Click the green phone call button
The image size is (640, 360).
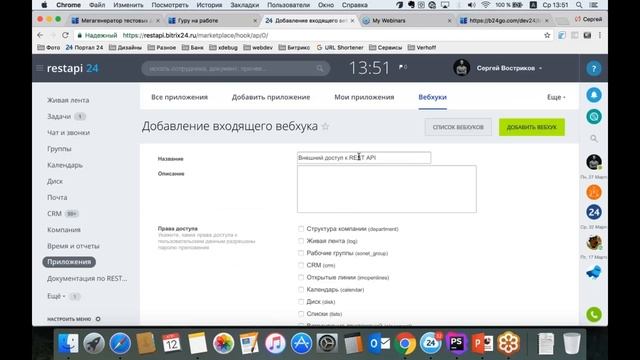594,315
